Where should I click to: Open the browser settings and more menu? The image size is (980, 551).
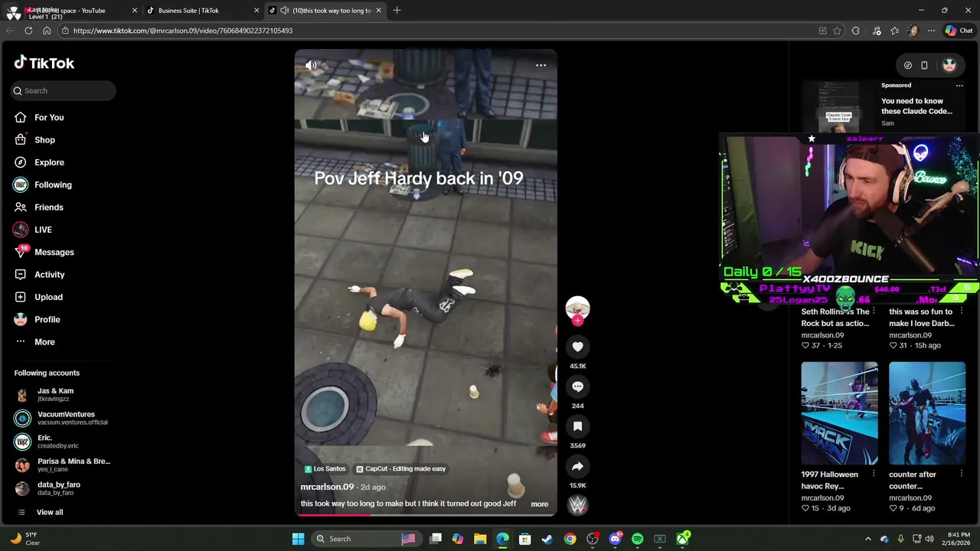pyautogui.click(x=931, y=31)
